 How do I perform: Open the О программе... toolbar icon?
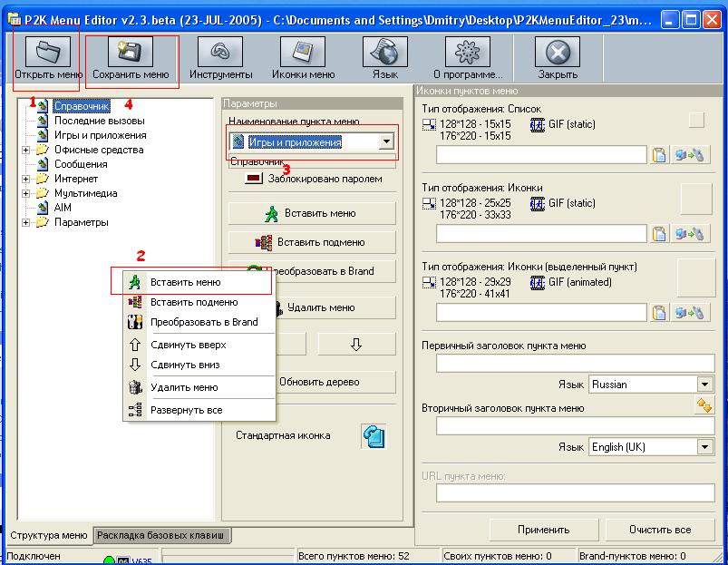coord(467,52)
